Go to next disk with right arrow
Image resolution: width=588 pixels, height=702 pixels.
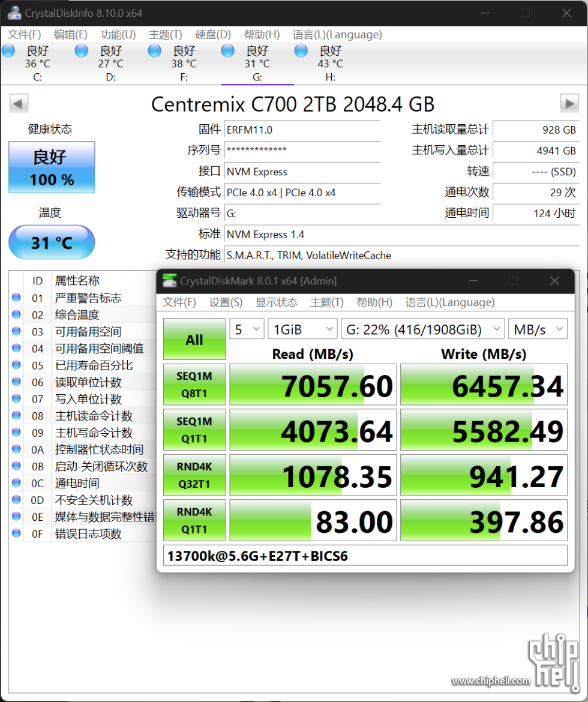pyautogui.click(x=569, y=103)
